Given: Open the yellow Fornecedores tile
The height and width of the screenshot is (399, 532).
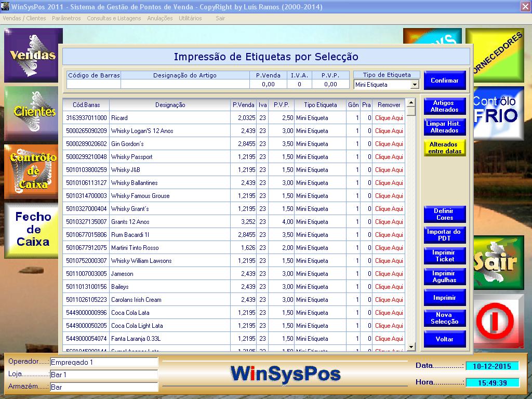Looking at the screenshot, I should click(498, 55).
